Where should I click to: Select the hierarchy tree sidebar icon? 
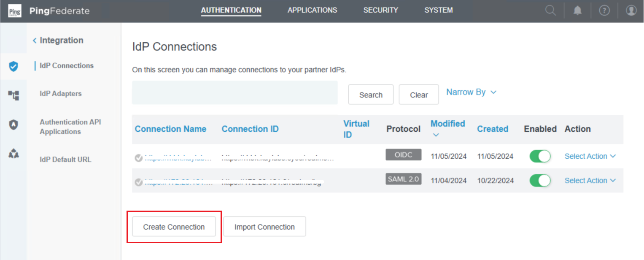click(x=13, y=95)
